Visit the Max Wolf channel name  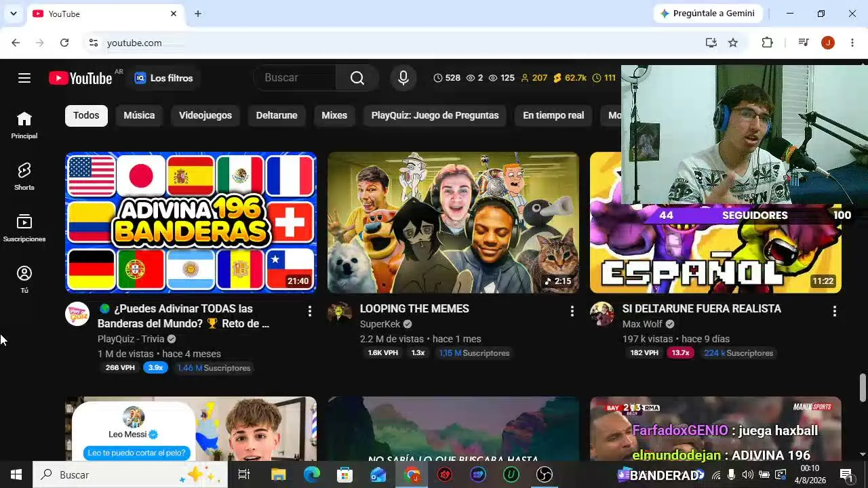pos(642,324)
